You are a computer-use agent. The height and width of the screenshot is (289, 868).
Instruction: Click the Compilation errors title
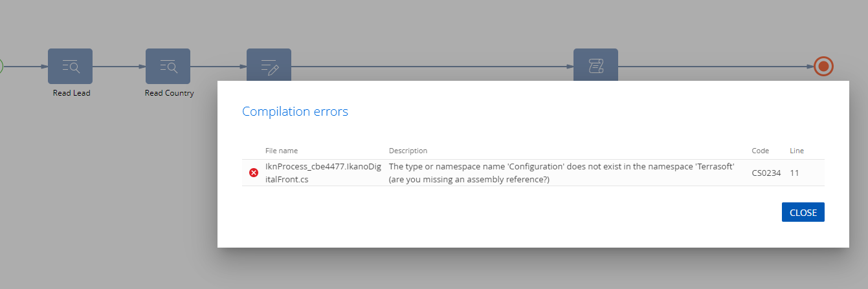pos(295,111)
